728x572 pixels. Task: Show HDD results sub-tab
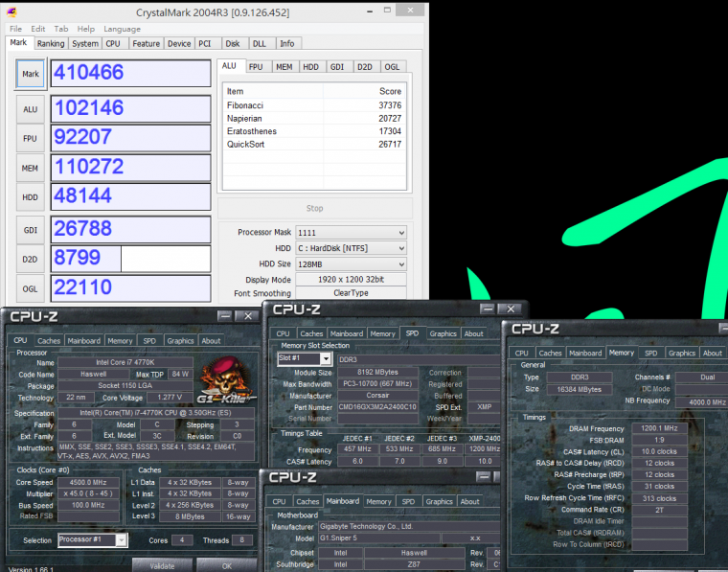click(310, 67)
